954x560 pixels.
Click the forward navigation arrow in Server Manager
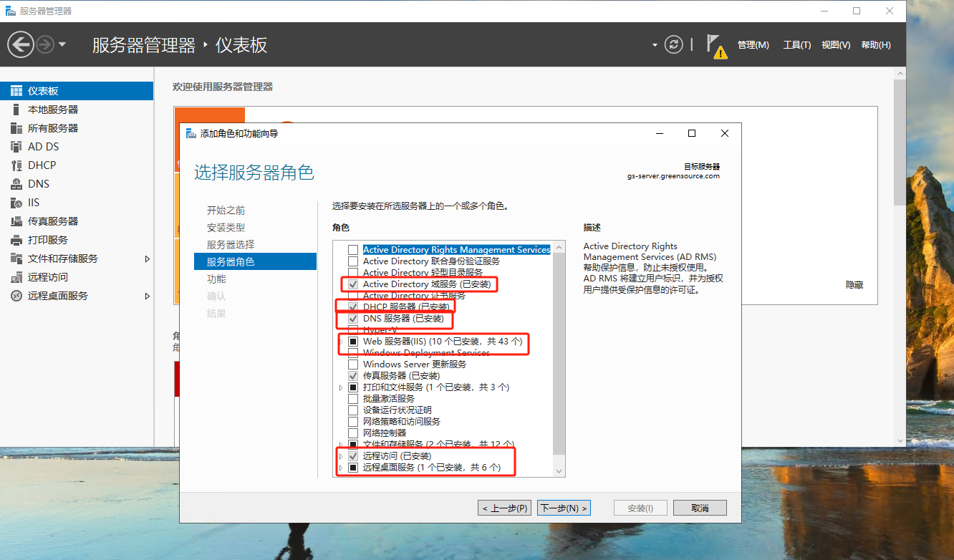[45, 45]
